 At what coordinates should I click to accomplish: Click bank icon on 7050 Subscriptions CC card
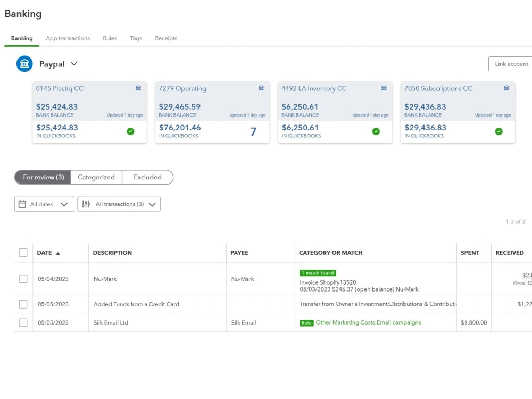pyautogui.click(x=506, y=88)
